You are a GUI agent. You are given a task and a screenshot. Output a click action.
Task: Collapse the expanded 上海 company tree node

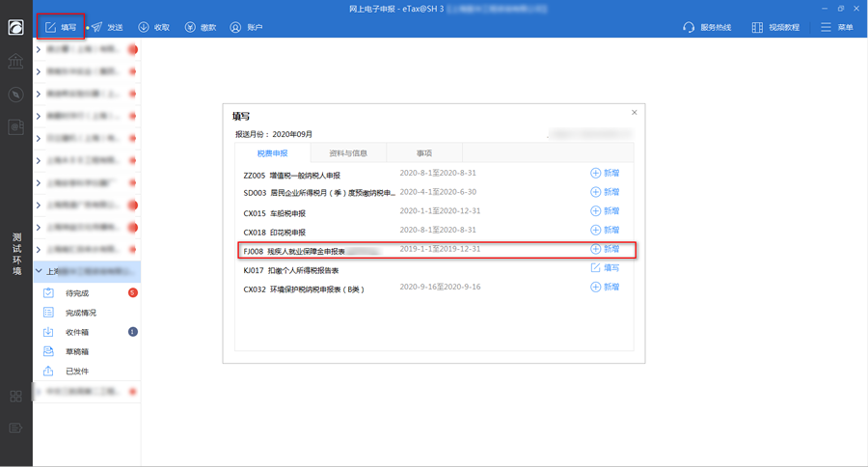(x=39, y=272)
